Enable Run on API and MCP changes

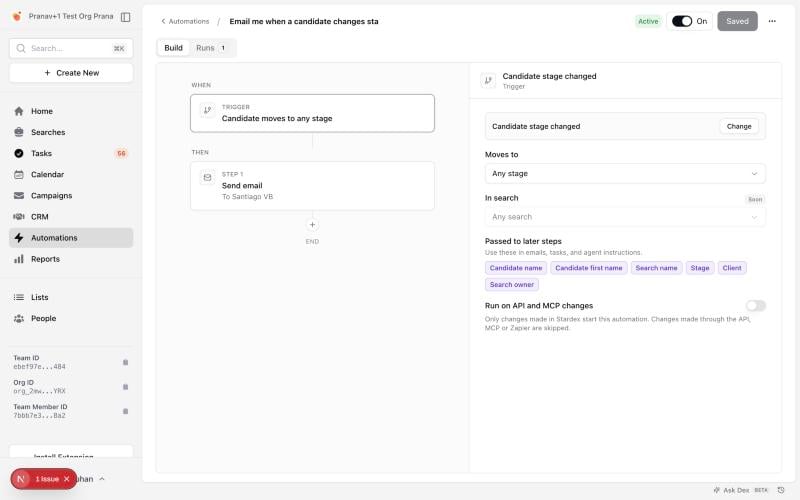(x=756, y=306)
